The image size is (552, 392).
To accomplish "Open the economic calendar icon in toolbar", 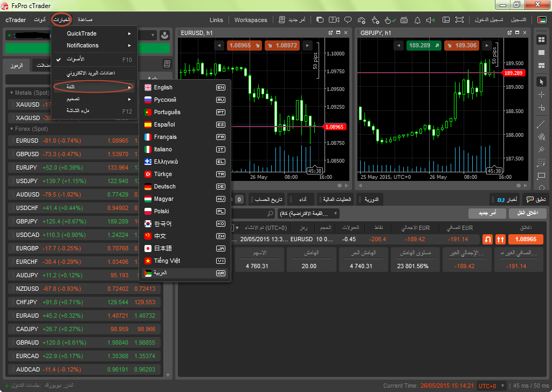I will [x=404, y=20].
